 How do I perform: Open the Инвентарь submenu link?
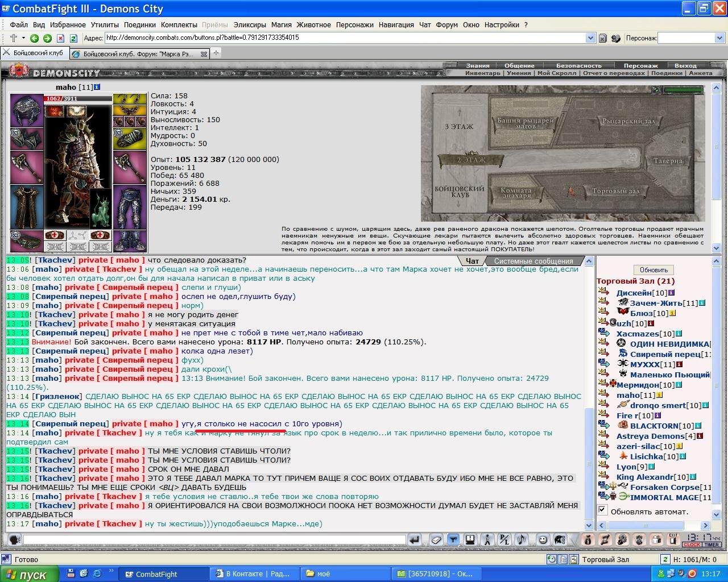click(x=483, y=73)
